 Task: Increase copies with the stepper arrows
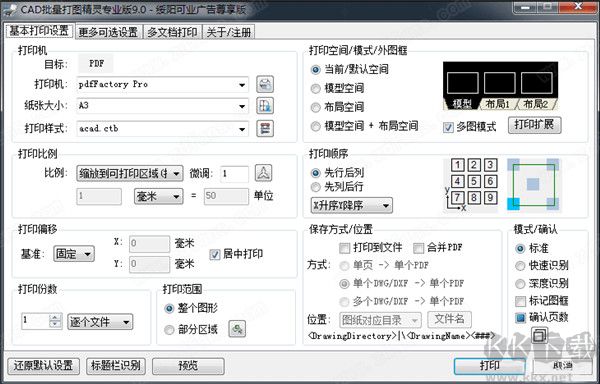pyautogui.click(x=55, y=317)
